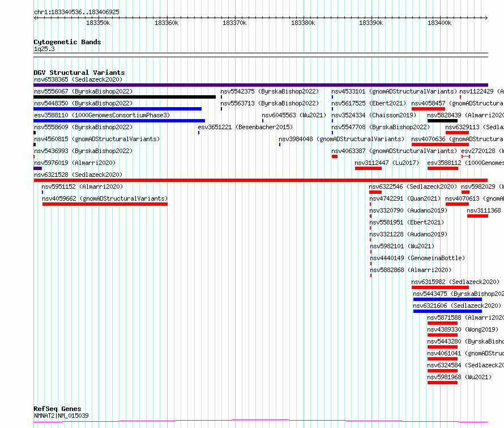
Task: Open nsv5547708 (ByrskaBishop2022) label
Action: [381, 127]
